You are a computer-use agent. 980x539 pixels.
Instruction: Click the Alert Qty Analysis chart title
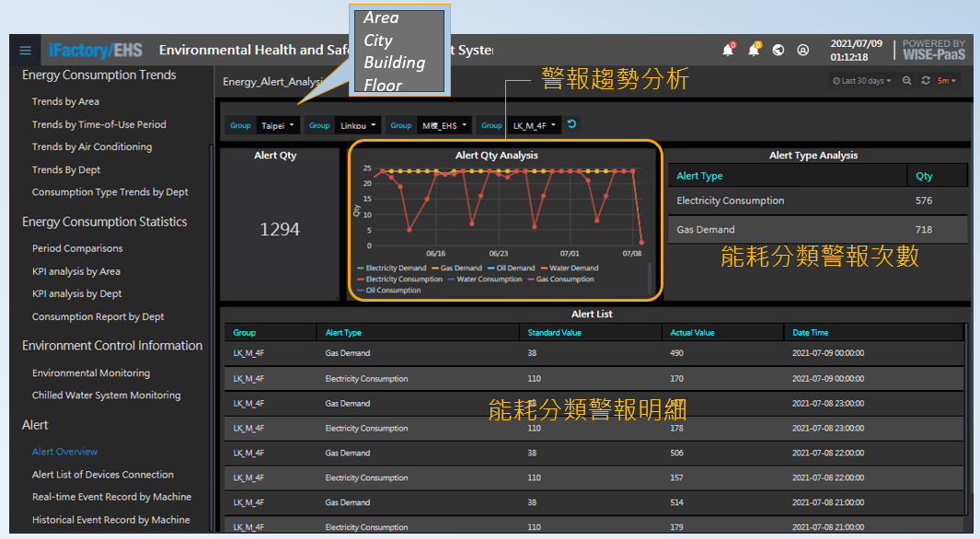click(x=496, y=155)
